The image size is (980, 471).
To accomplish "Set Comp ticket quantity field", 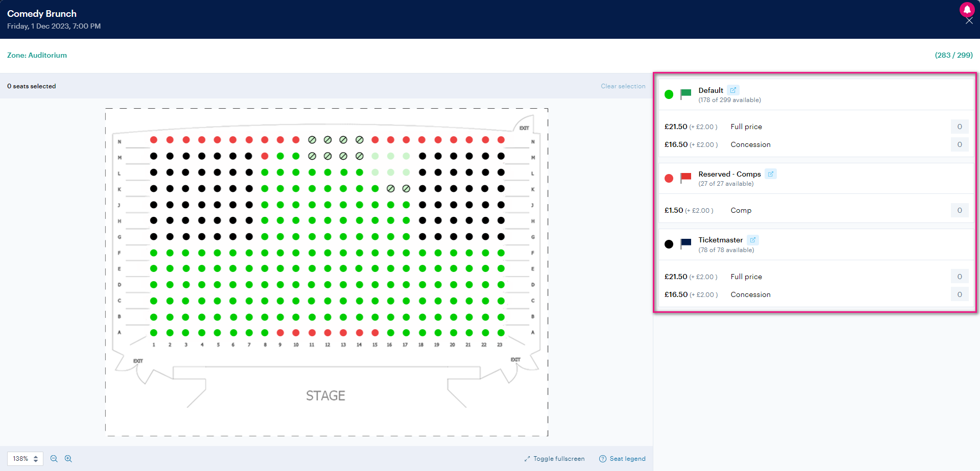I will pyautogui.click(x=959, y=210).
